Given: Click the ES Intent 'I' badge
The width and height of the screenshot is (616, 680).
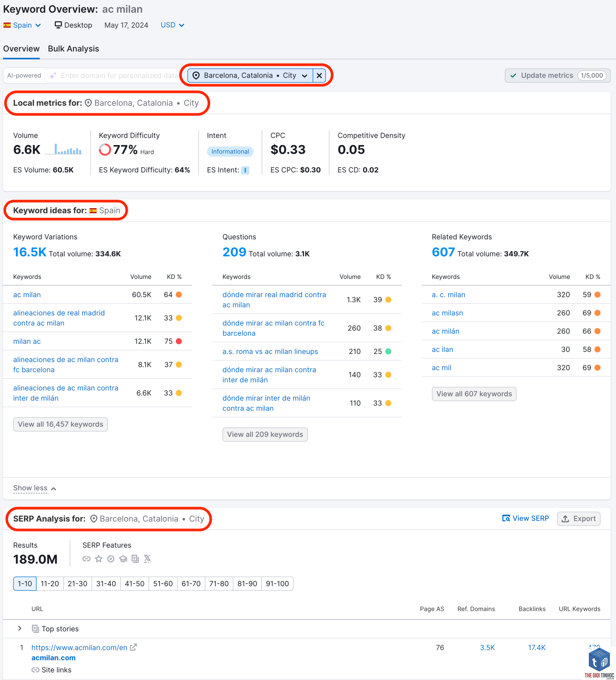Looking at the screenshot, I should point(245,170).
